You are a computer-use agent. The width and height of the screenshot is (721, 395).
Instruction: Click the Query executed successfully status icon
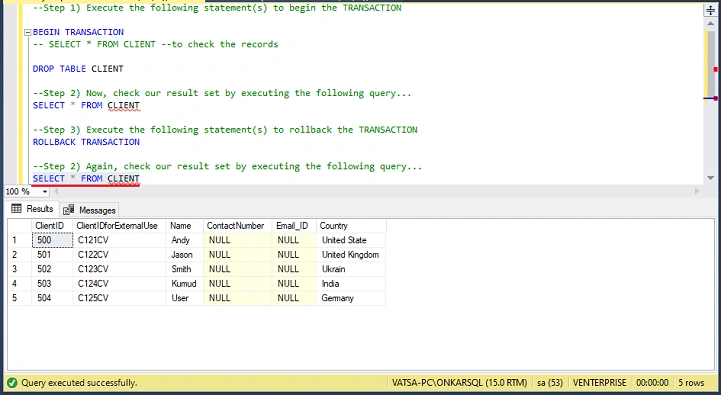point(12,383)
